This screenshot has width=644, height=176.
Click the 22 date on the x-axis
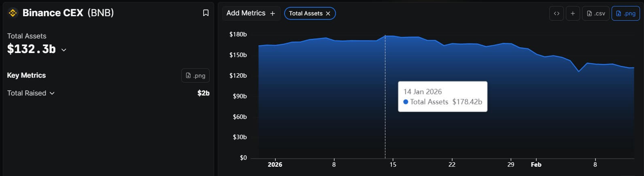coord(452,165)
